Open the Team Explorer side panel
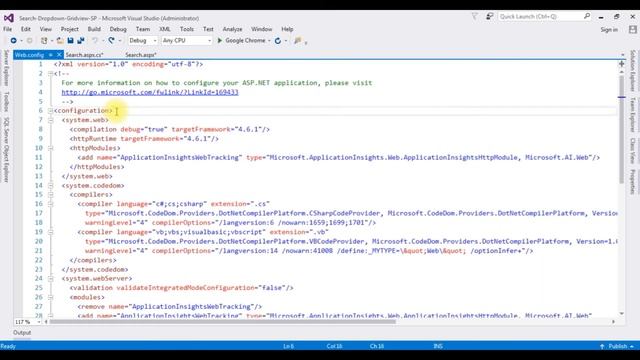The height and width of the screenshot is (360, 640). coord(633,115)
